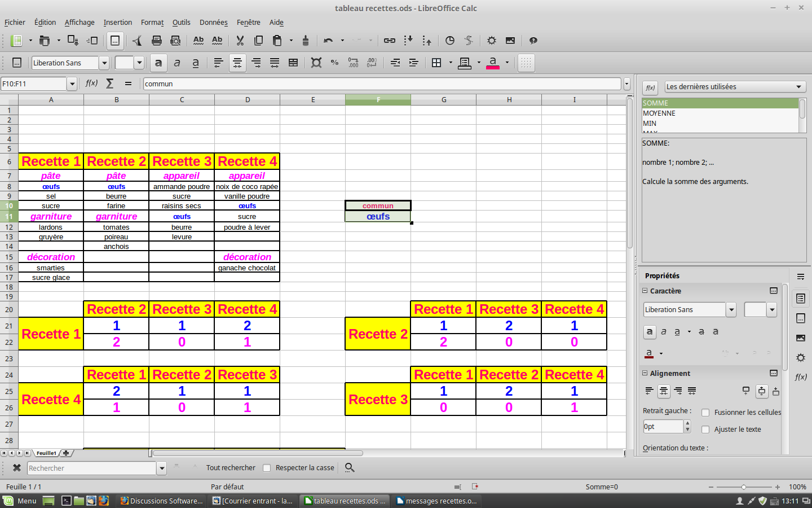Click the Tout rechercher button
The width and height of the screenshot is (812, 508).
231,468
